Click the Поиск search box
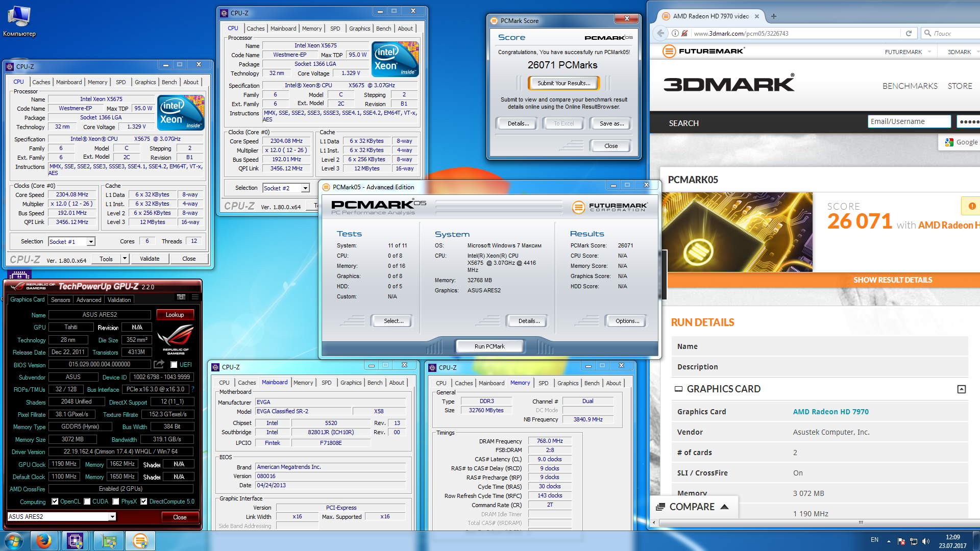Viewport: 980px width, 551px height. click(x=951, y=33)
